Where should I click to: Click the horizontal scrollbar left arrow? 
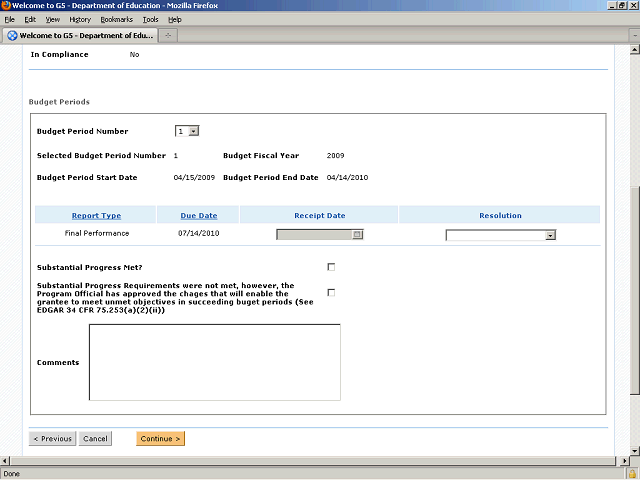tap(5, 461)
